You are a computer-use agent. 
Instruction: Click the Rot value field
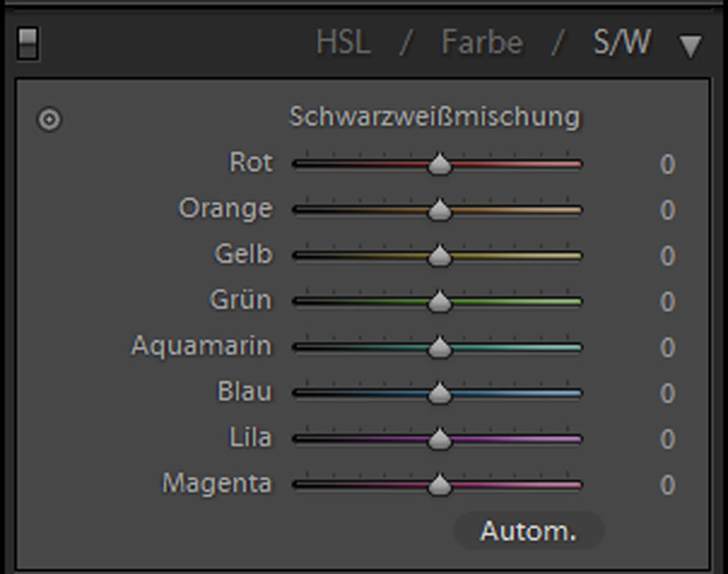pos(667,165)
